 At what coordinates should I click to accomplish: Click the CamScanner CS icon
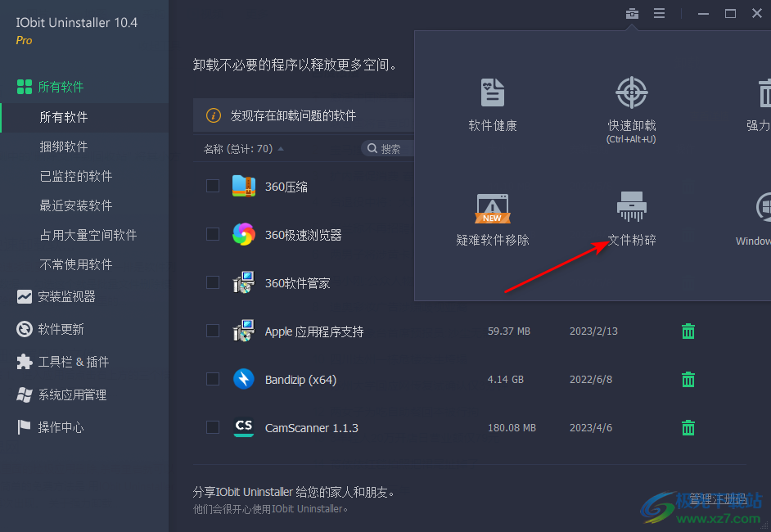tap(243, 427)
